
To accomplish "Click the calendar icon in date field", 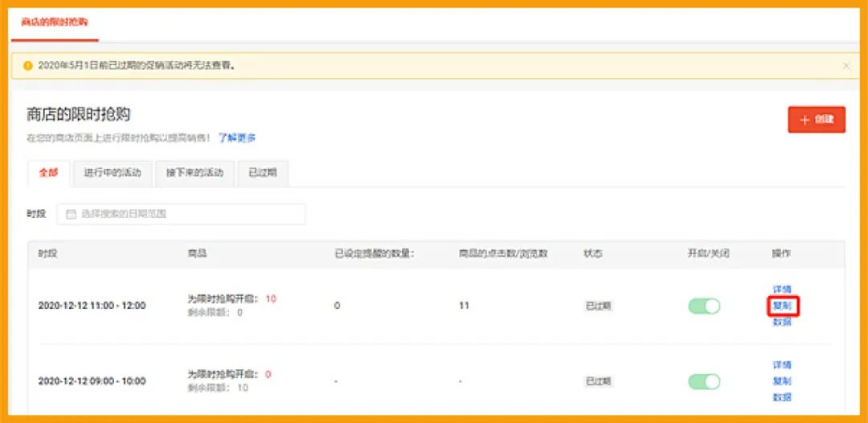I will click(x=71, y=214).
